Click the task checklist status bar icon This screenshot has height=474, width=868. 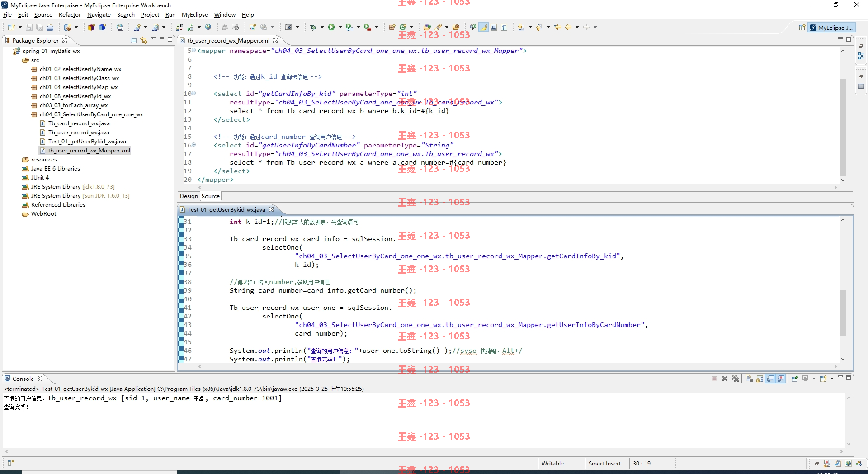(838, 463)
